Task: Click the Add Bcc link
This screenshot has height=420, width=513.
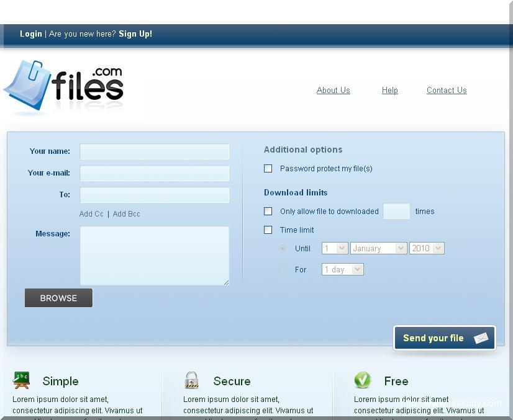Action: (x=127, y=214)
